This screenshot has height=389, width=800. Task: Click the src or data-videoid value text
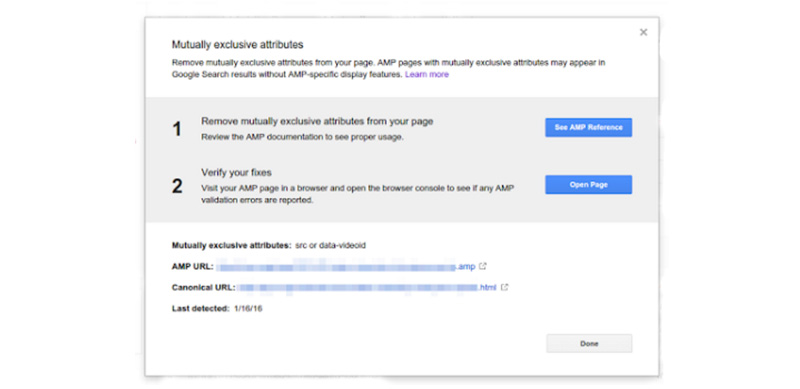click(331, 246)
